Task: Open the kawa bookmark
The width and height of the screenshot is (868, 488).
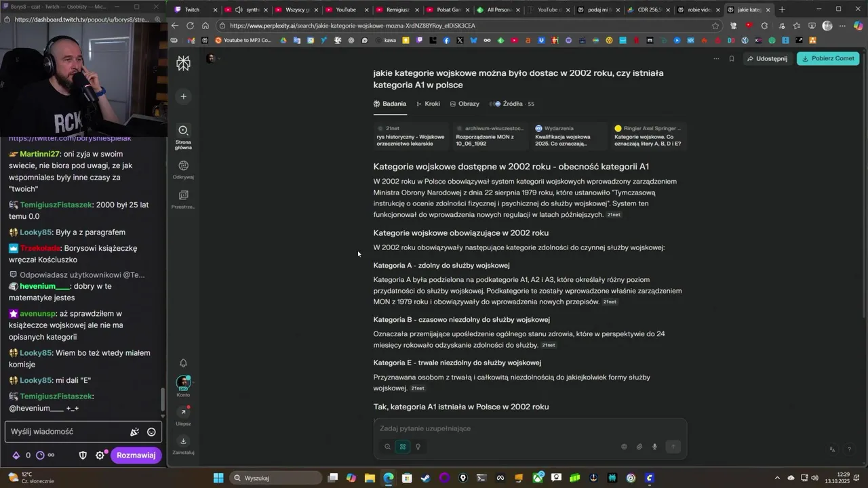Action: 385,40
